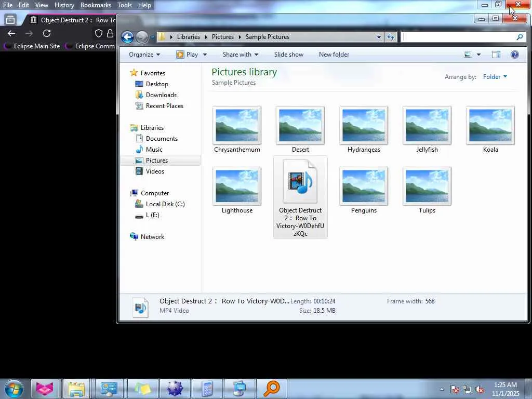Click the New folder button

(334, 55)
